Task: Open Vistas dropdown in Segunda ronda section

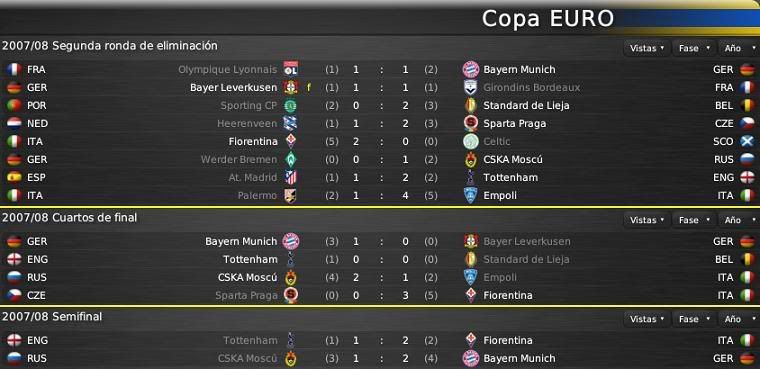Action: click(647, 48)
